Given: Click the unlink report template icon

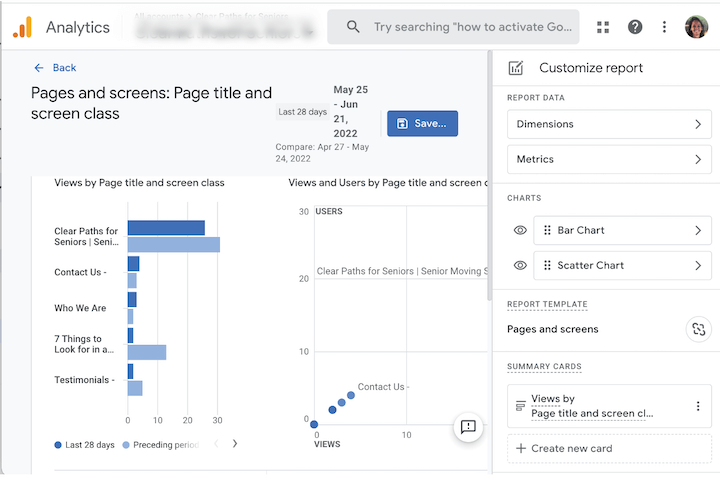Looking at the screenshot, I should click(698, 329).
